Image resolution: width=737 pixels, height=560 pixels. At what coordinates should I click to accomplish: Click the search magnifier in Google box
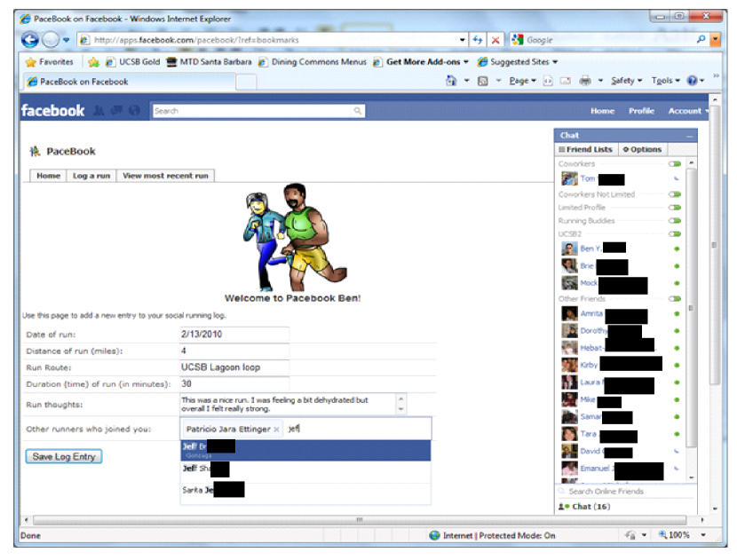tap(701, 39)
